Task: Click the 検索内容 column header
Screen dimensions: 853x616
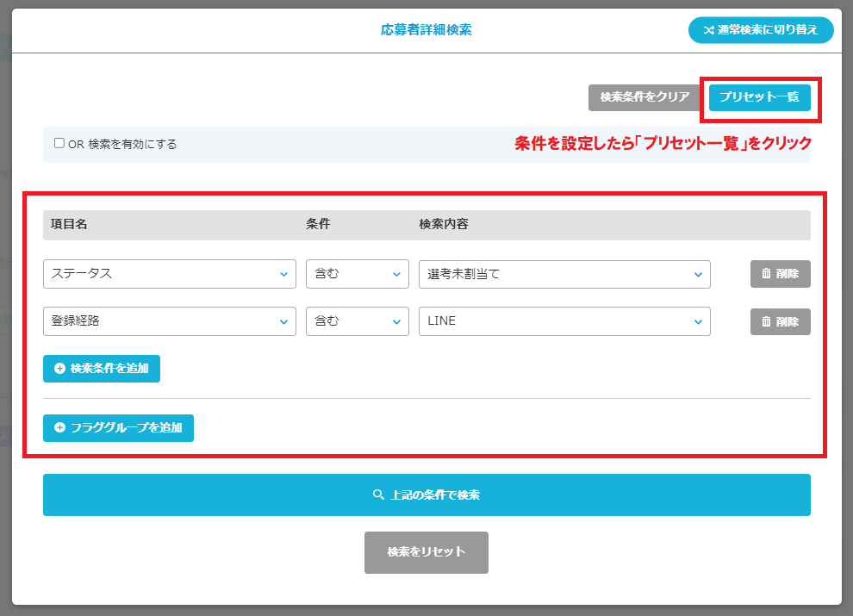Action: (444, 224)
